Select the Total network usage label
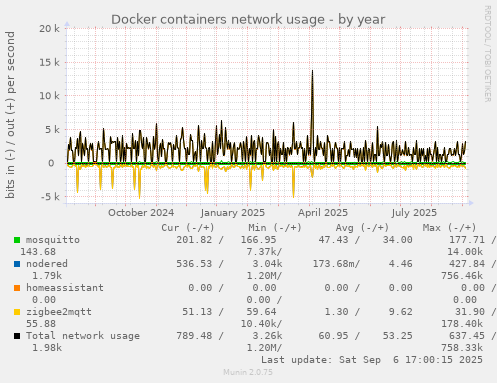The image size is (497, 383). [x=83, y=336]
